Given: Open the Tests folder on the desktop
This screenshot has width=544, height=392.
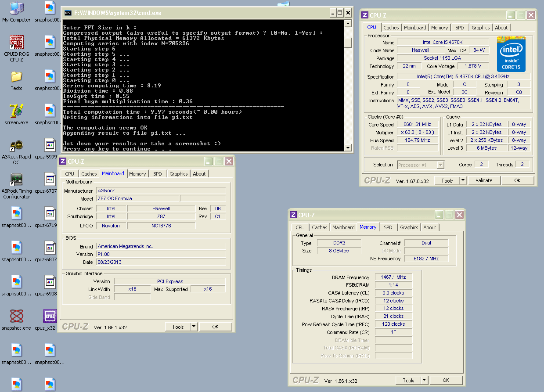Looking at the screenshot, I should [16, 77].
